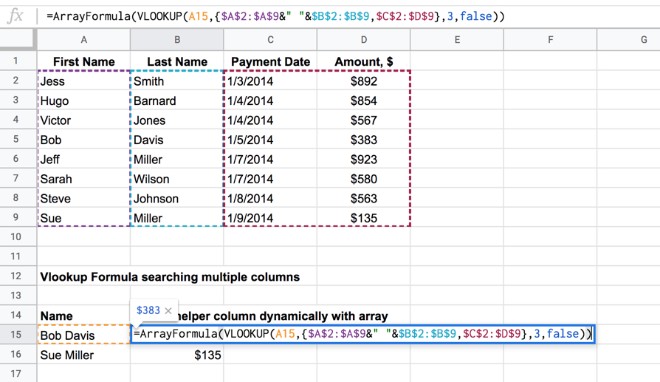Select the cell containing Johnson

point(177,198)
